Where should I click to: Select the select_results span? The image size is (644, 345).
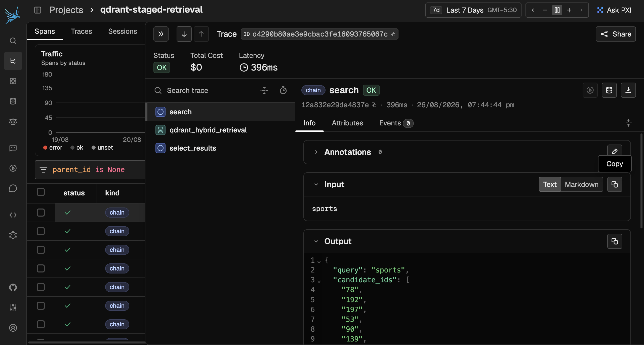220,148
